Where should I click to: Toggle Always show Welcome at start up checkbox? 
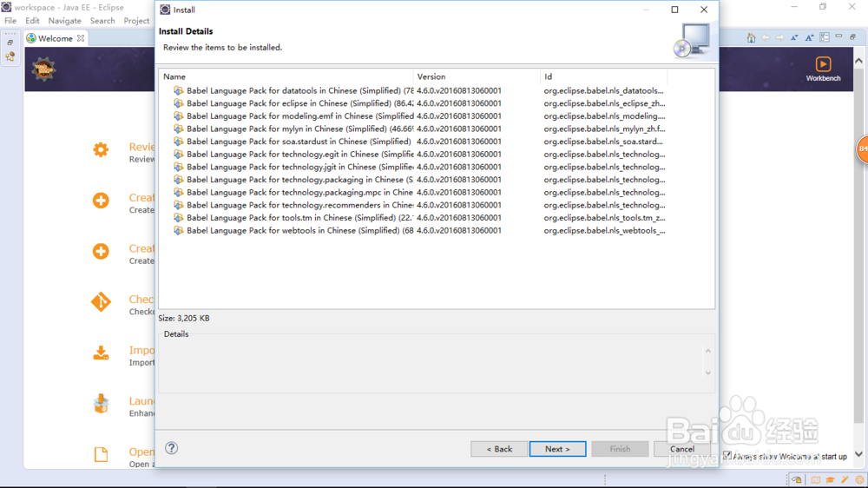coord(727,455)
